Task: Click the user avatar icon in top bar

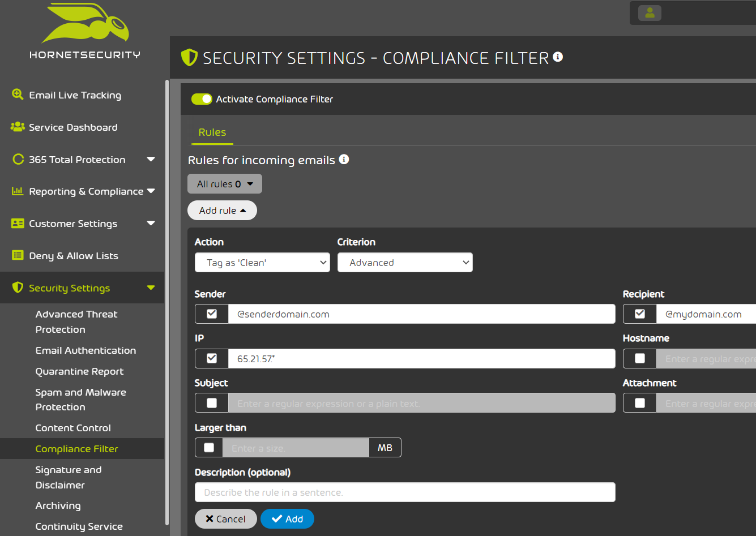Action: (x=650, y=12)
